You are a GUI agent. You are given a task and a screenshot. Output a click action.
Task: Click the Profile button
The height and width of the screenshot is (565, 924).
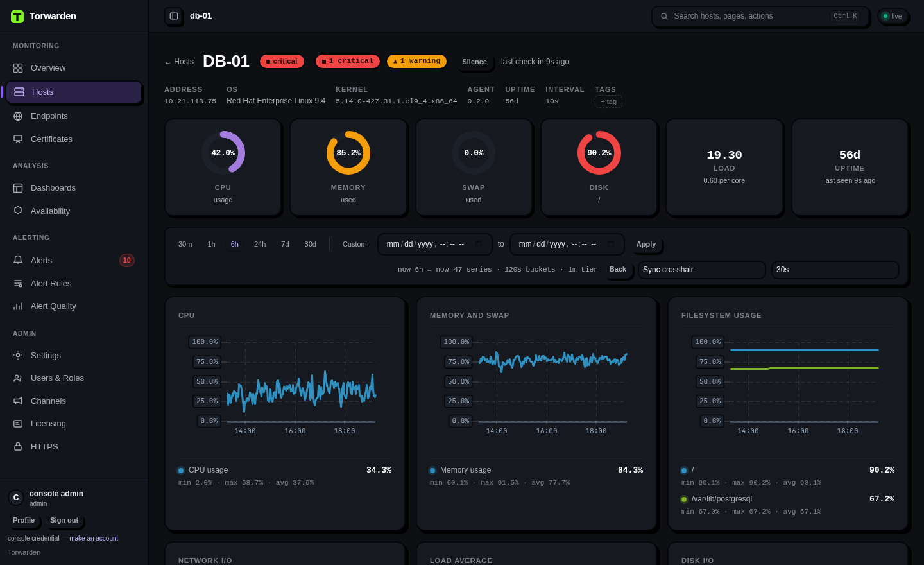pos(24,520)
